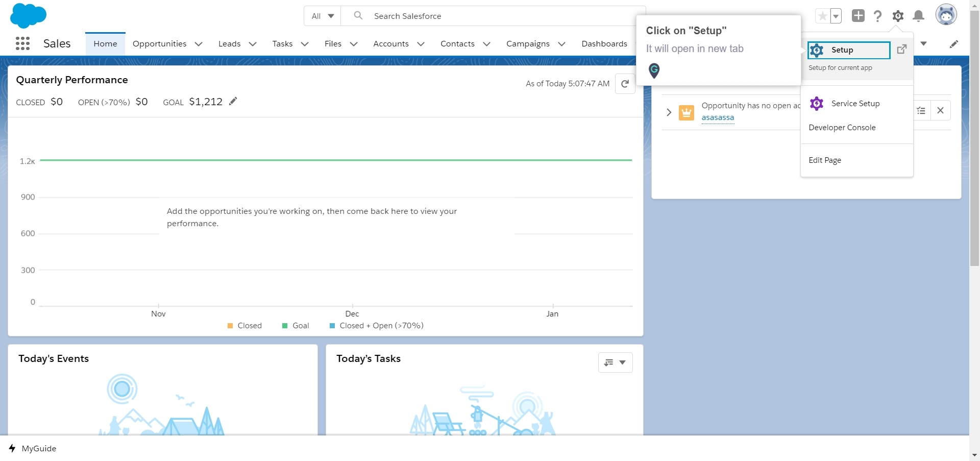Open the Campaigns tab
The image size is (980, 461).
tap(528, 44)
